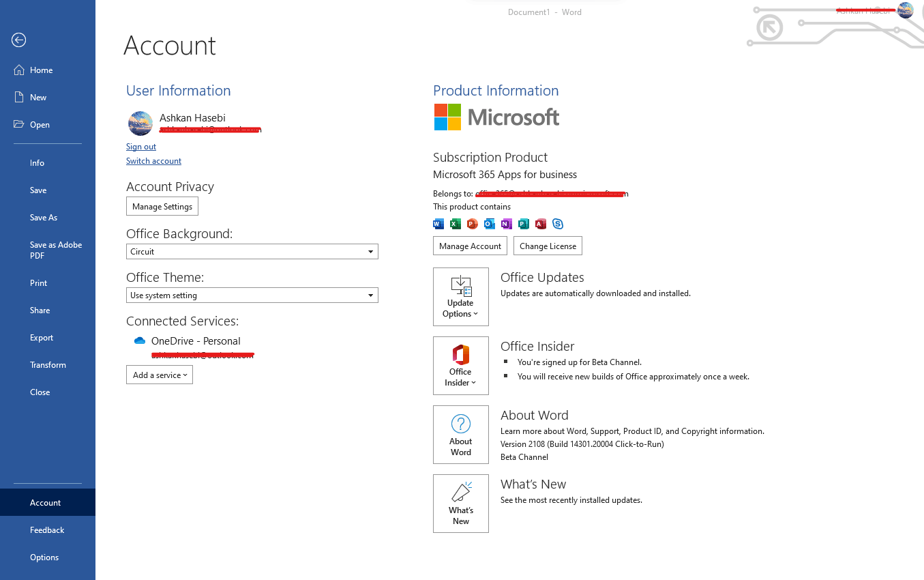The width and height of the screenshot is (924, 580).
Task: Click the 'Updates are automatically downloaded' text
Action: [596, 293]
